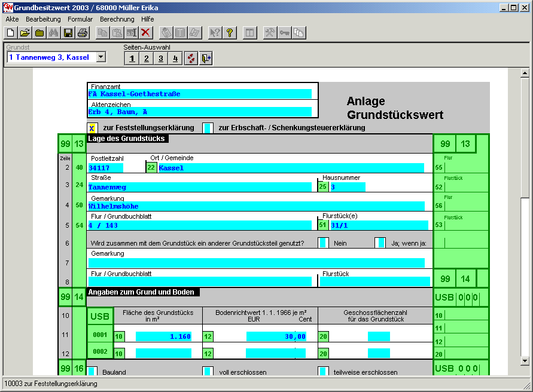Click the tilted form page toolbar icon
The image size is (533, 392).
[x=195, y=33]
